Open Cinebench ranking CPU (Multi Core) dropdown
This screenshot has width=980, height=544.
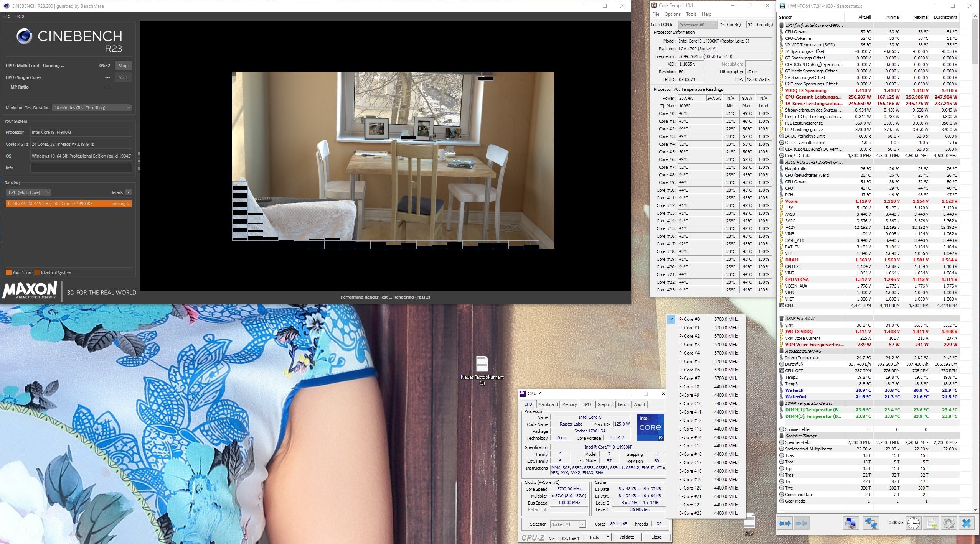[28, 192]
